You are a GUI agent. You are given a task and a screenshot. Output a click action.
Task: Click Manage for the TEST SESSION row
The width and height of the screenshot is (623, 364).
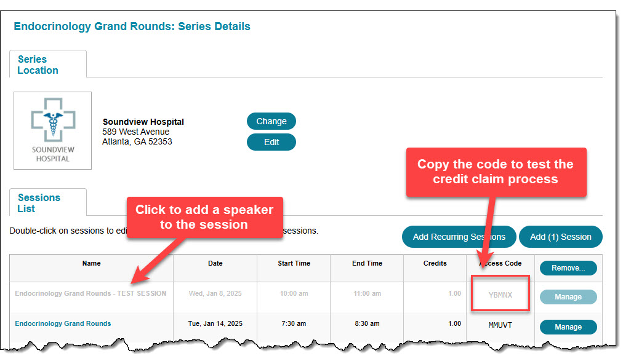(x=568, y=297)
